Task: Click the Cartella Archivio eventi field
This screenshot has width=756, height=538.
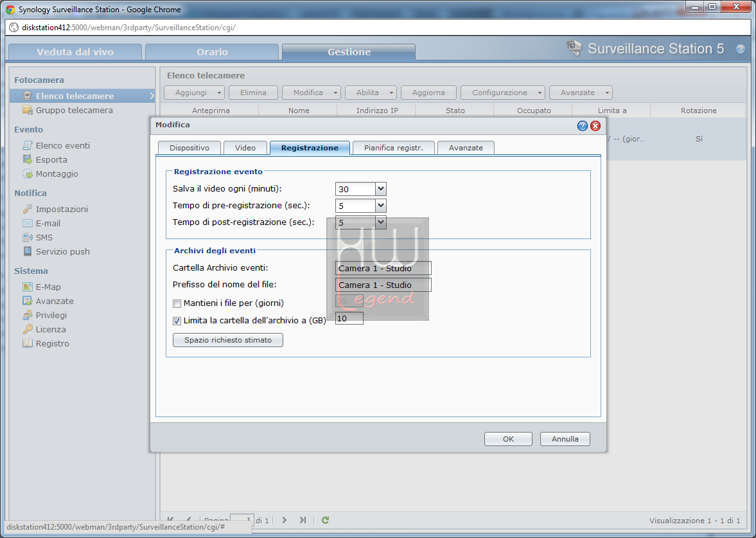Action: pyautogui.click(x=383, y=268)
